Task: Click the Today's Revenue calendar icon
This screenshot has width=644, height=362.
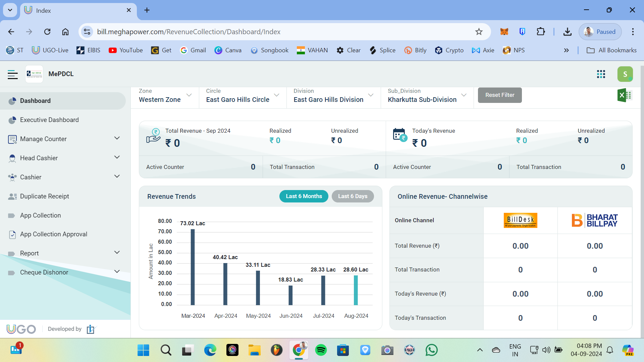Action: [400, 135]
